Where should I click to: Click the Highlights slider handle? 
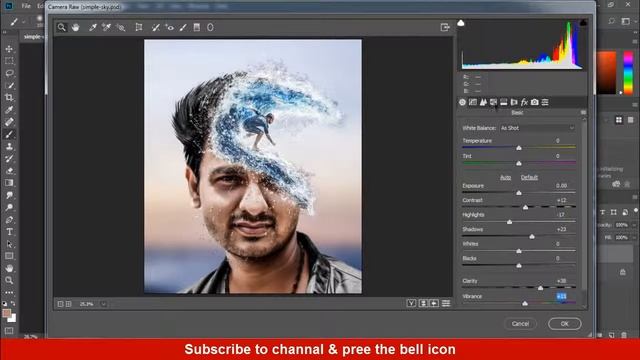click(509, 222)
